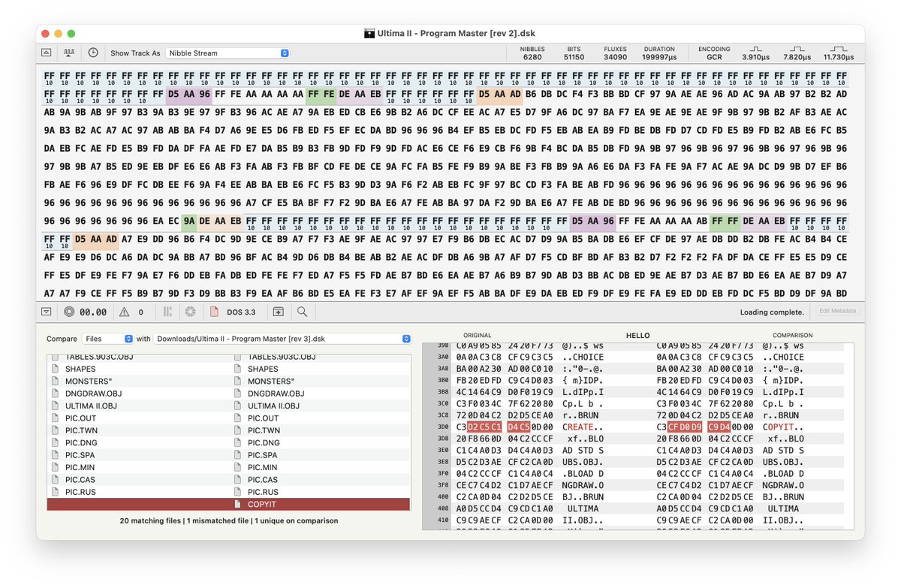Click the disk document icon in the title bar
The height and width of the screenshot is (588, 901).
pos(369,33)
